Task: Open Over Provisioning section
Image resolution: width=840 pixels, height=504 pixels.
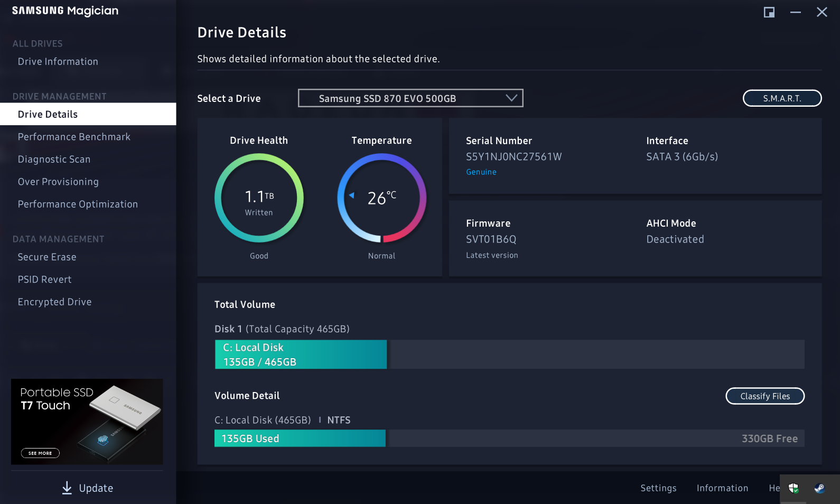Action: click(58, 182)
